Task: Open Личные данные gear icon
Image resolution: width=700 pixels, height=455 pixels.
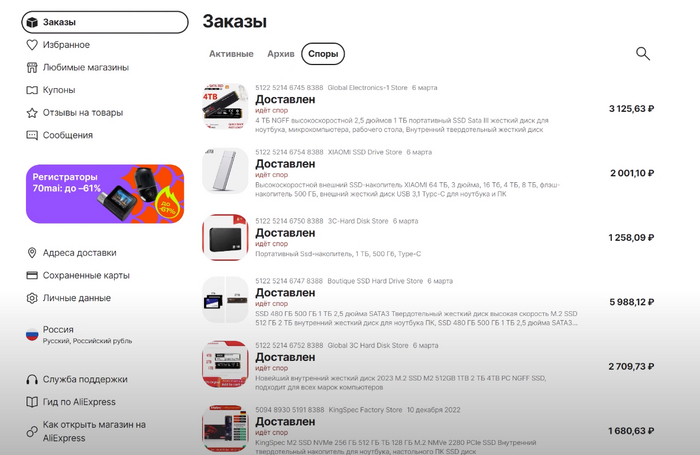Action: click(32, 298)
